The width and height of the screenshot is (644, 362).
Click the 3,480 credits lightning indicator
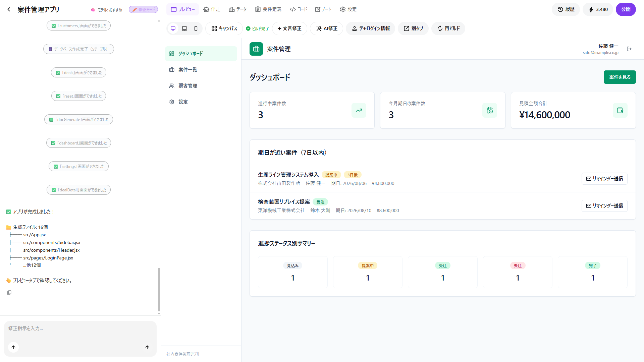click(x=598, y=9)
